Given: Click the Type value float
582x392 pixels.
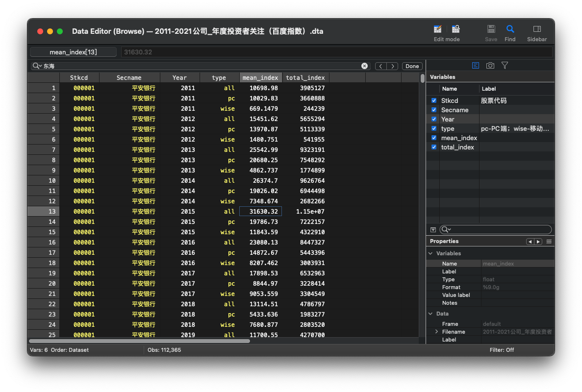Looking at the screenshot, I should 488,280.
